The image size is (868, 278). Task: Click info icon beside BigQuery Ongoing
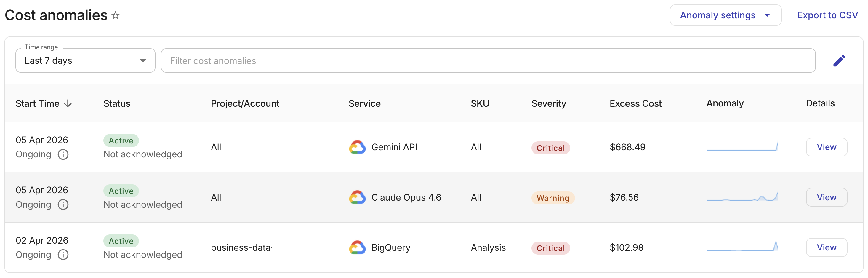(63, 255)
